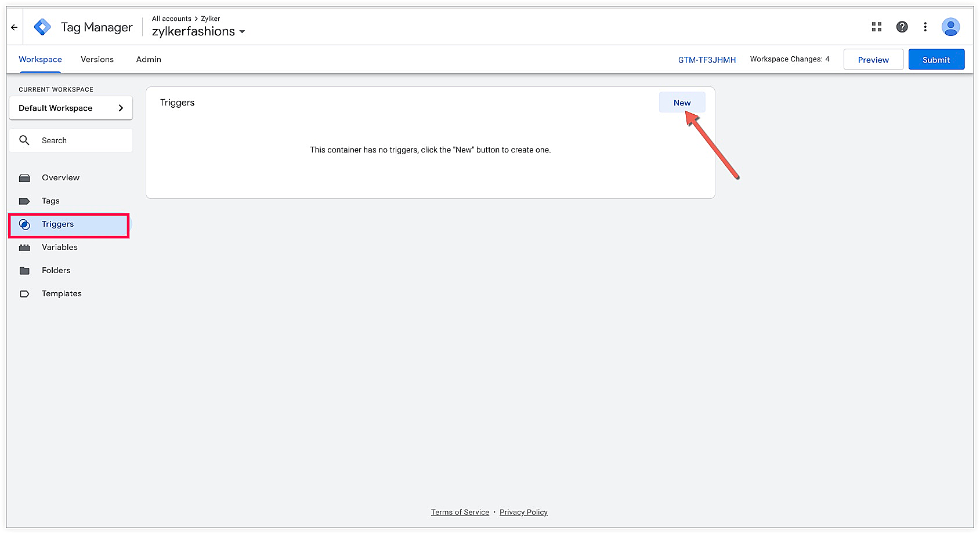Focus the Search input field
Screen dimensions: 980x534
tap(71, 140)
